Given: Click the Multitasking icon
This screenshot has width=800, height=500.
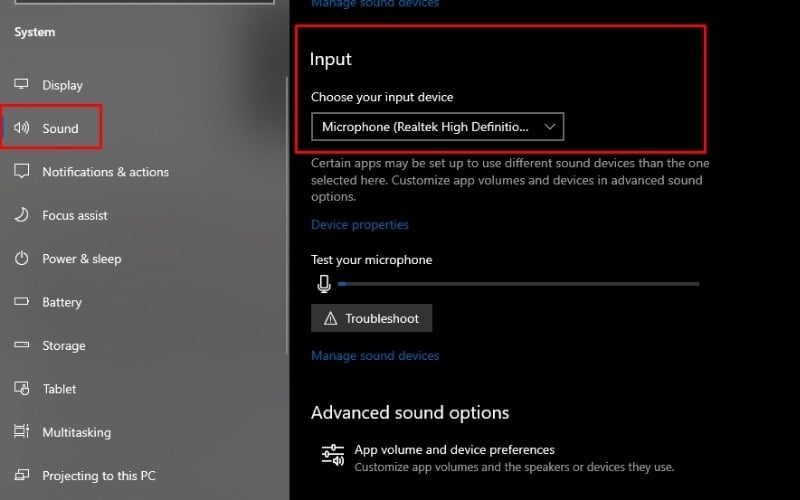Looking at the screenshot, I should click(x=21, y=432).
